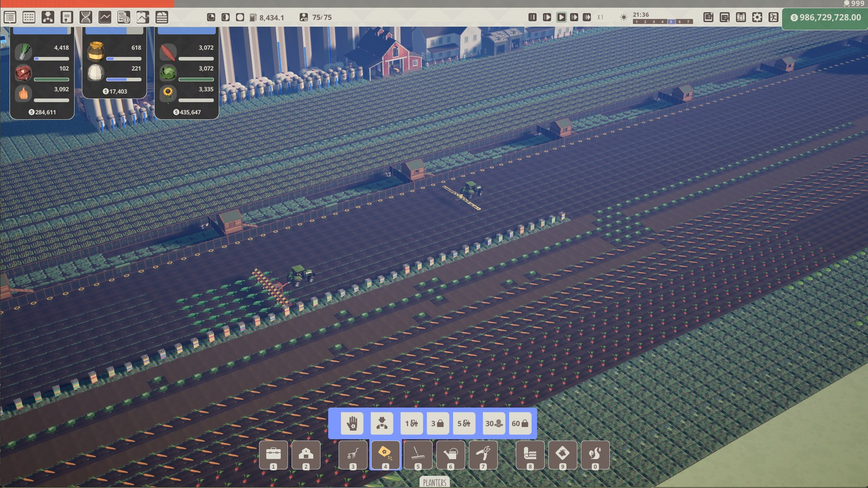Click day 6 on the week timeline
The image size is (868, 488).
[679, 22]
